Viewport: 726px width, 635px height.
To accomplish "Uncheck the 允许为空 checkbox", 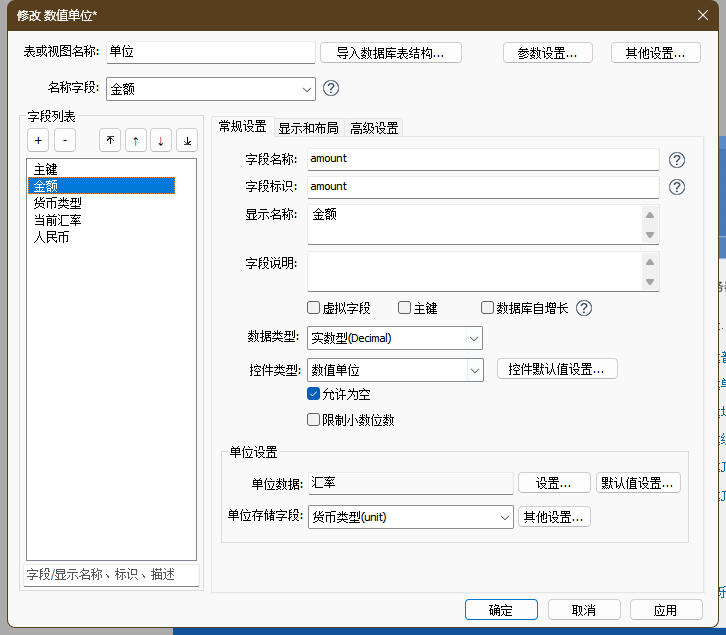I will click(x=314, y=395).
